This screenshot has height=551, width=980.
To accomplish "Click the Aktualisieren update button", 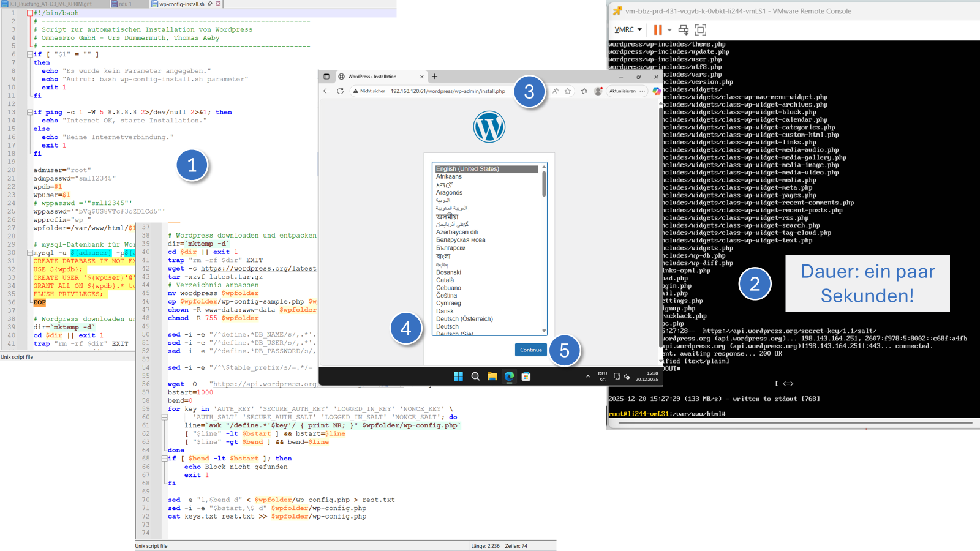I will pos(622,91).
